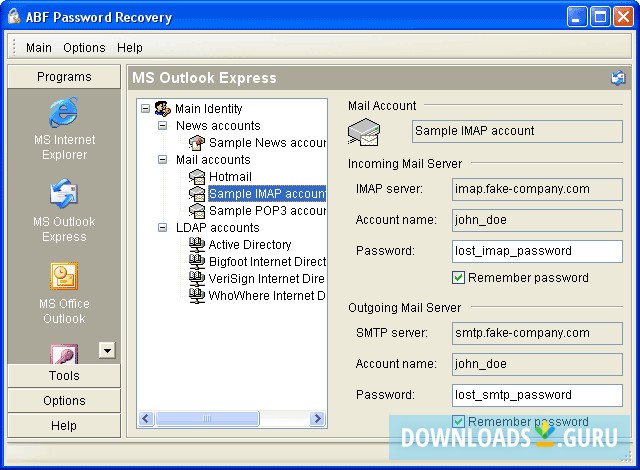Open MS Office Outlook program icon
Viewport: 640px width, 470px height.
tap(64, 276)
